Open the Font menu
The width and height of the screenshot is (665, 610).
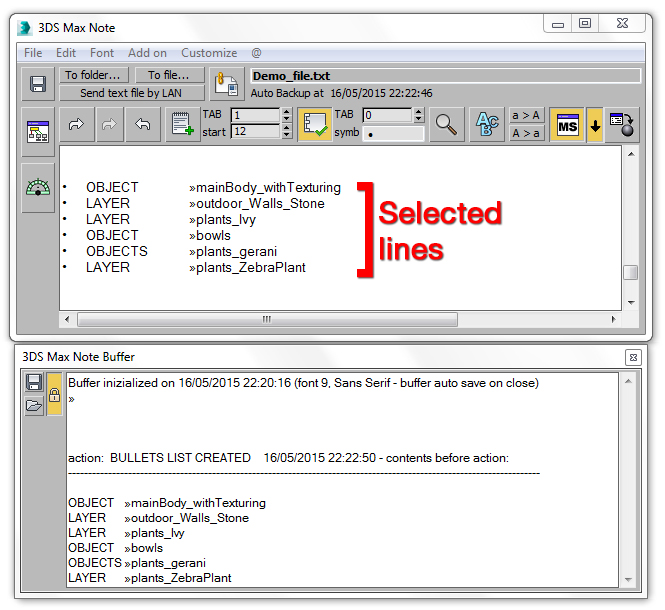(102, 53)
